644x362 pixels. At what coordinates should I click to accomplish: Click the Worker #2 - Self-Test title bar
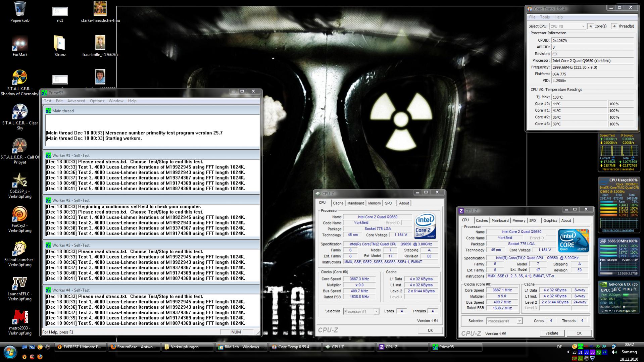151,200
